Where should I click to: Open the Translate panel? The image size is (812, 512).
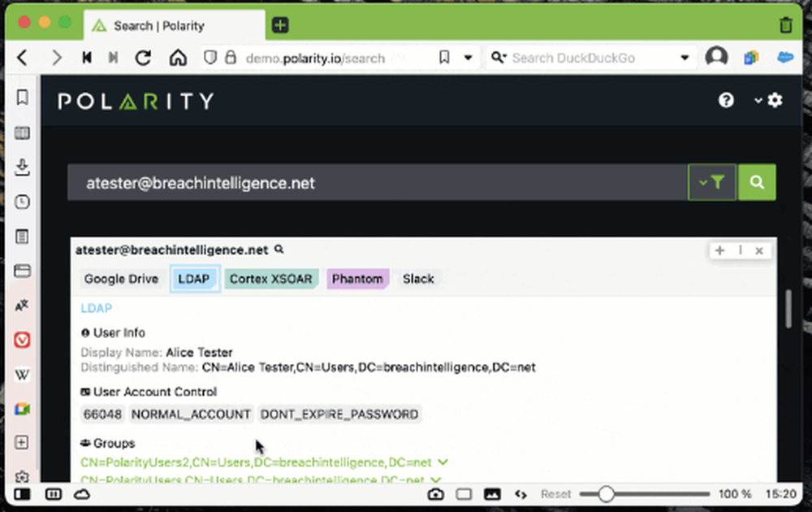(22, 306)
